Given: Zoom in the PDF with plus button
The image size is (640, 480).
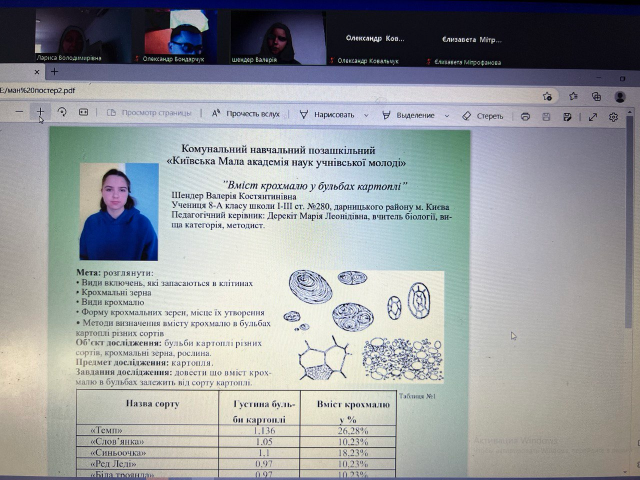Looking at the screenshot, I should (x=40, y=112).
